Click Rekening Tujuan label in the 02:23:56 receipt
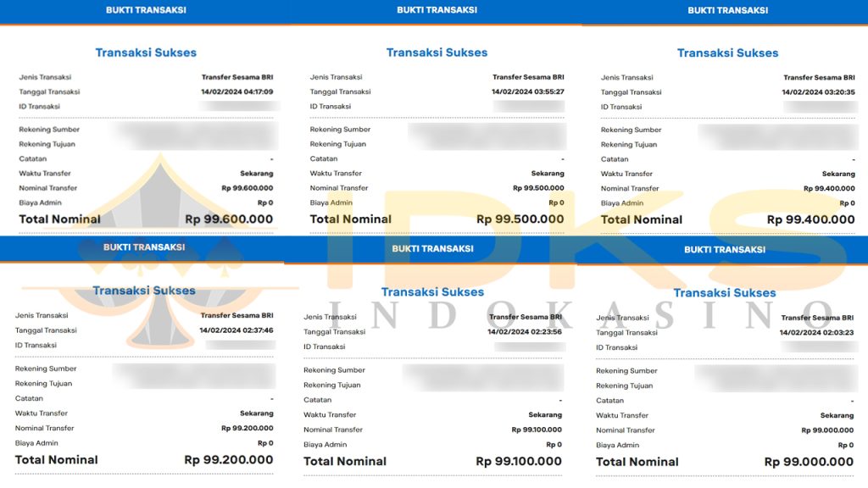The image size is (868, 488). (332, 385)
